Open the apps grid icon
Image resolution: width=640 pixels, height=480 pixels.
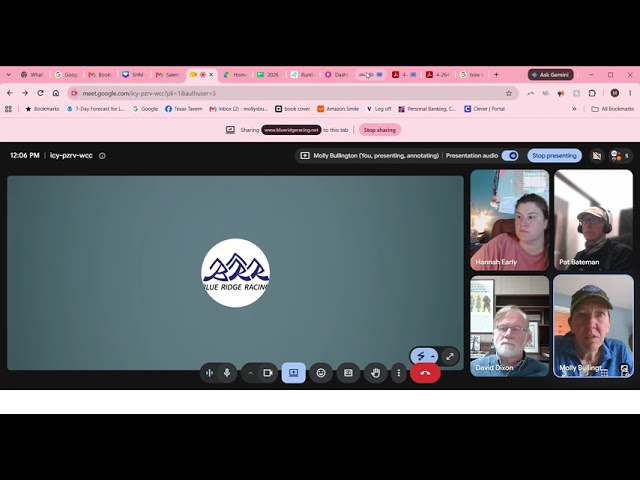[8, 109]
